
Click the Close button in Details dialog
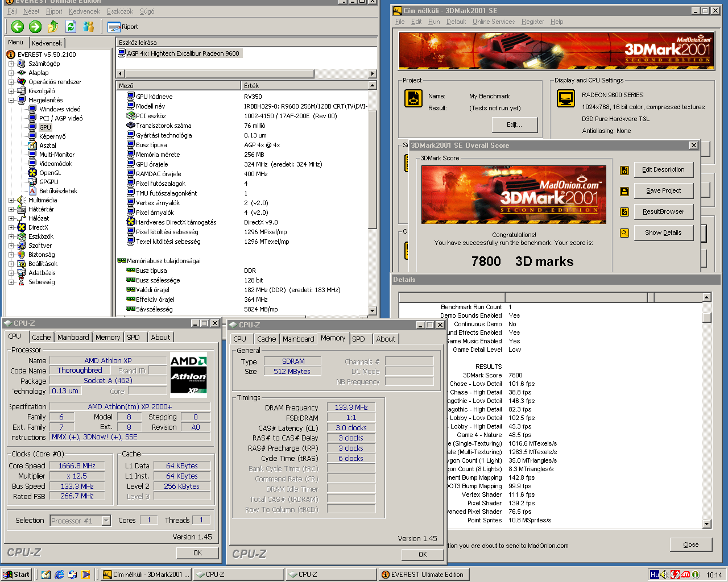(x=691, y=544)
